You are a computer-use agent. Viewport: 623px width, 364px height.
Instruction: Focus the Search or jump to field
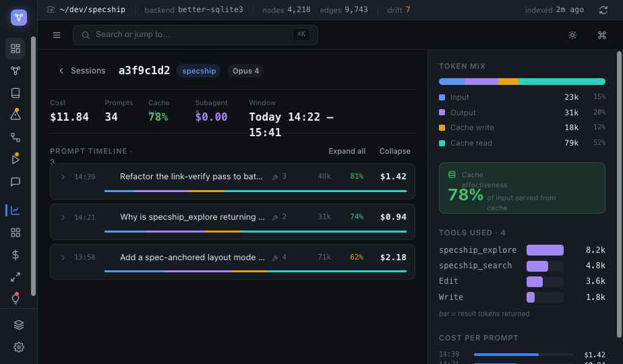pyautogui.click(x=195, y=35)
